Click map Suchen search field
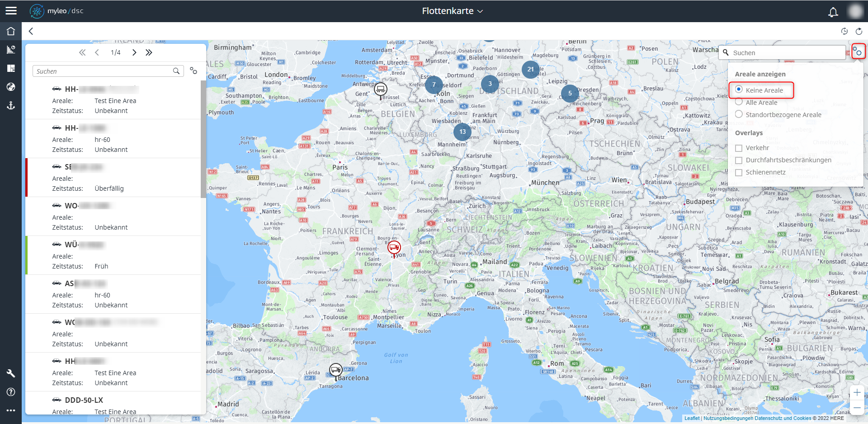The width and height of the screenshot is (868, 424). (x=783, y=52)
